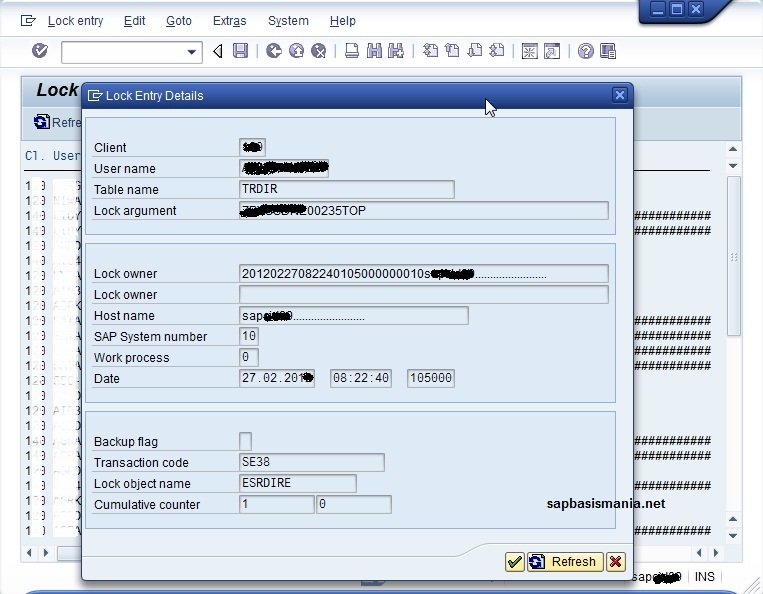Open the Help menu
Viewport: 763px width, 594px height.
(343, 21)
